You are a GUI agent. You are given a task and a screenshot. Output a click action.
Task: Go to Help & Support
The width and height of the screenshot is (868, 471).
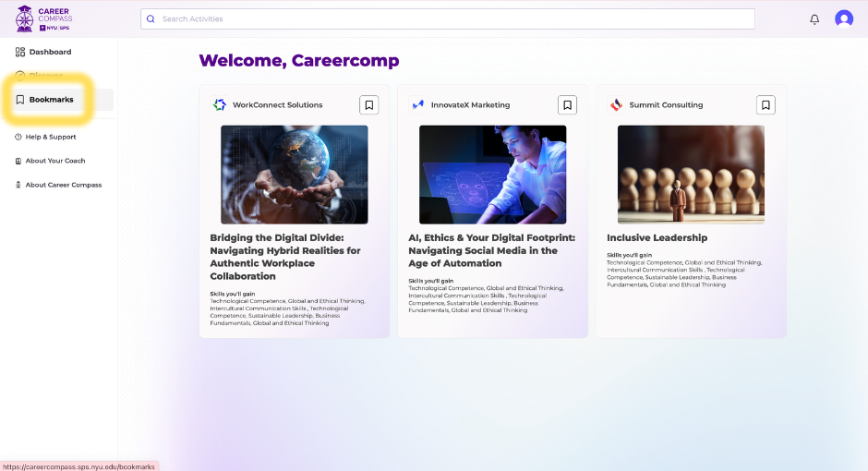click(x=50, y=137)
